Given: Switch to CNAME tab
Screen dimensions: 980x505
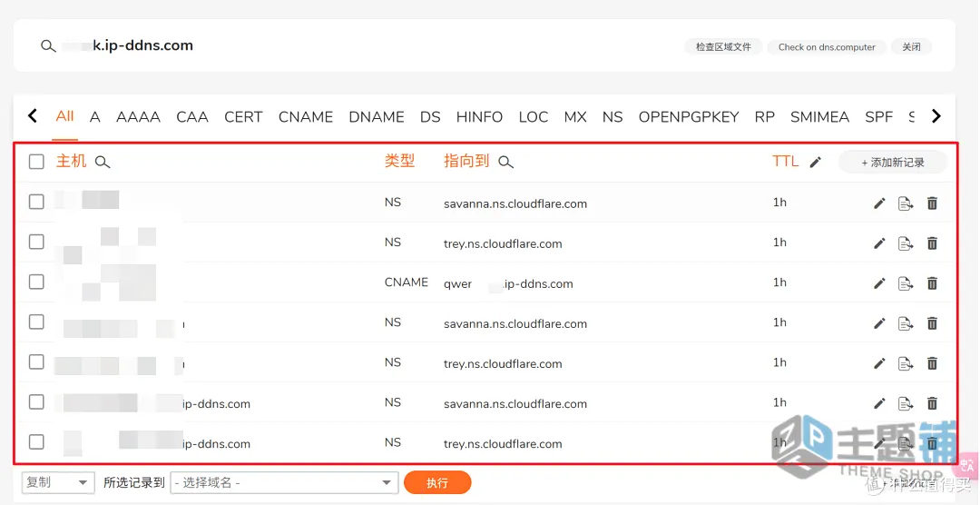Looking at the screenshot, I should tap(306, 117).
